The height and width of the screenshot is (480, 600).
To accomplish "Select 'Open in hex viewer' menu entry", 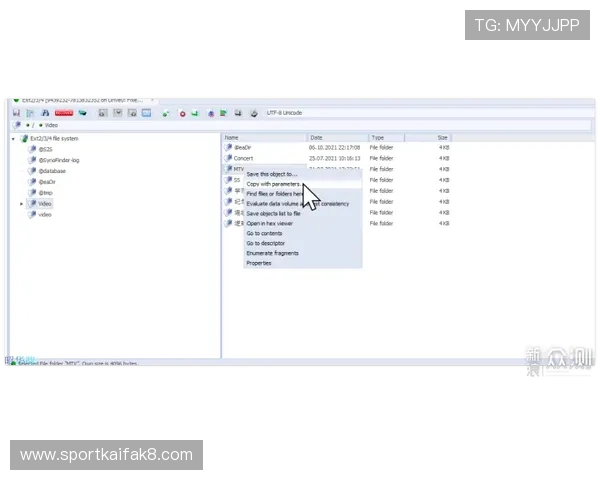I will (269, 223).
